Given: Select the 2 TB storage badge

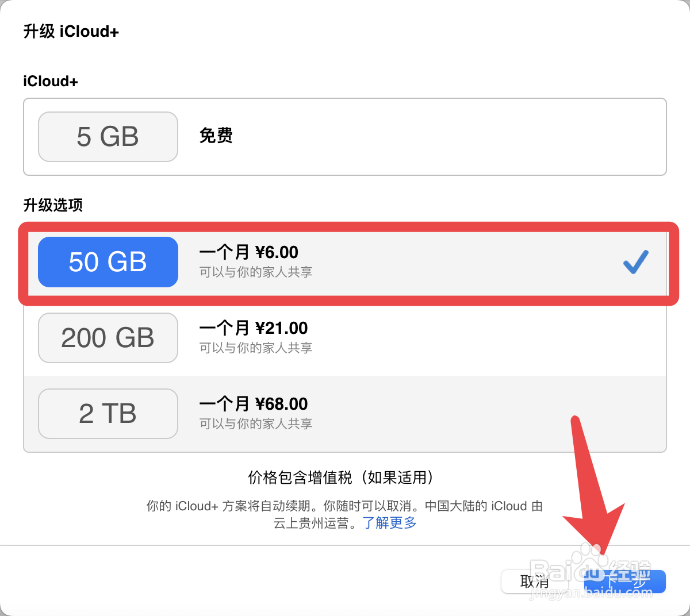Looking at the screenshot, I should pyautogui.click(x=108, y=414).
